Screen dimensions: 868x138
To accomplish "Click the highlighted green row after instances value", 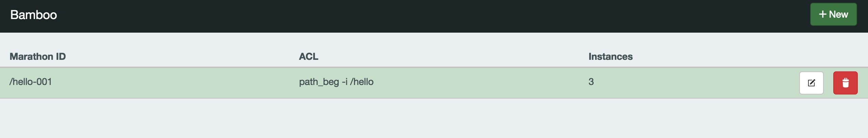I will [681, 83].
